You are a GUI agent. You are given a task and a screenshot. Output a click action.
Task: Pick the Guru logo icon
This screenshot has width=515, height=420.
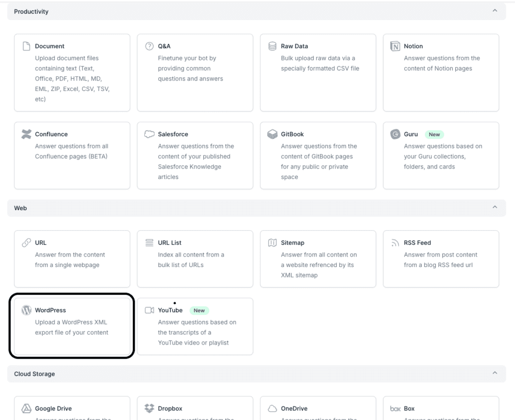click(395, 134)
